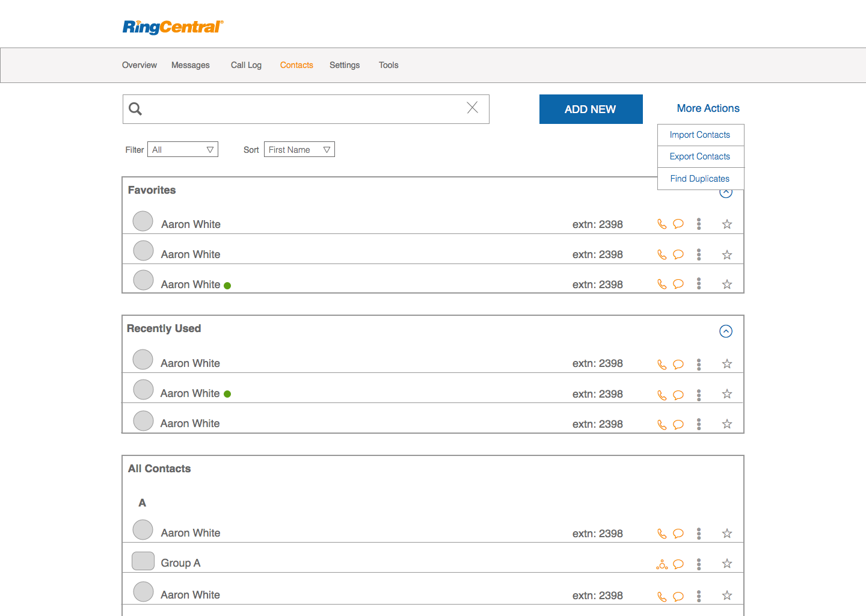Message the last Aaron White in Recently Used
The image size is (866, 616).
click(x=678, y=425)
